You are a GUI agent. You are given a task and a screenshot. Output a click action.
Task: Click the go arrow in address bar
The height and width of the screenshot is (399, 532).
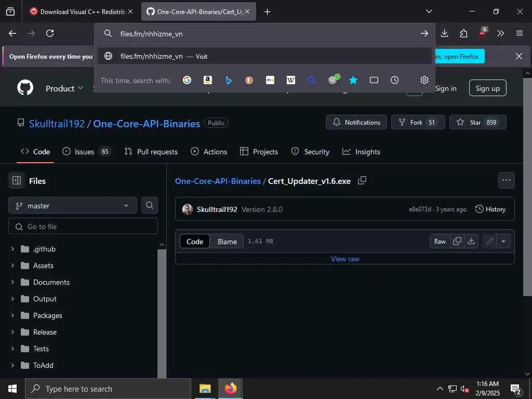[x=424, y=34]
